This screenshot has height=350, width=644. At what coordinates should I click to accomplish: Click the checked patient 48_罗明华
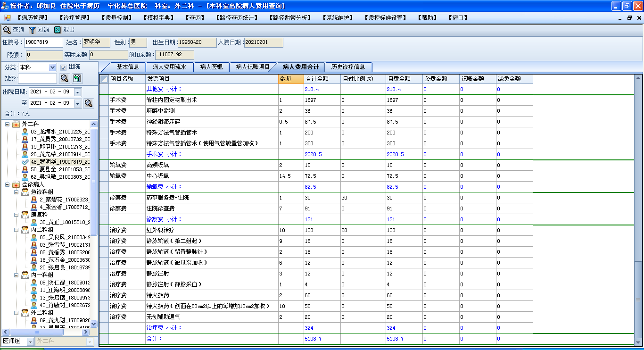pyautogui.click(x=60, y=162)
